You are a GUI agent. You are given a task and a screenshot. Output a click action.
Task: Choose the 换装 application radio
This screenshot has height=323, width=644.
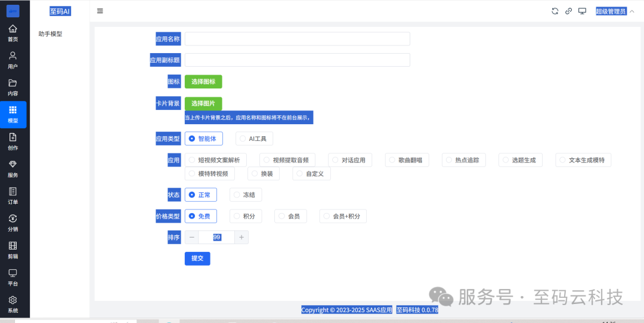pos(264,174)
